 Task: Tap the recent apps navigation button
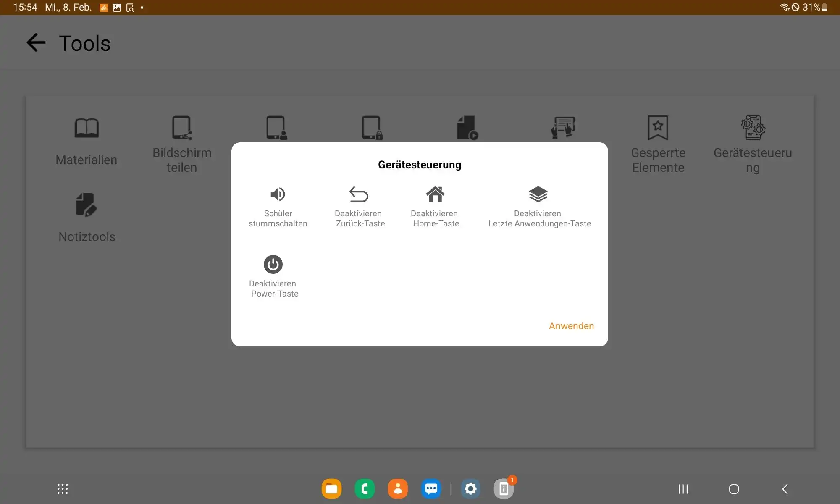683,489
